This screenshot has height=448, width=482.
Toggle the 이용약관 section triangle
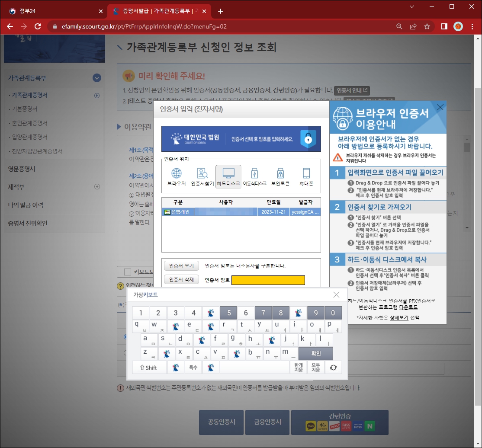pos(119,127)
